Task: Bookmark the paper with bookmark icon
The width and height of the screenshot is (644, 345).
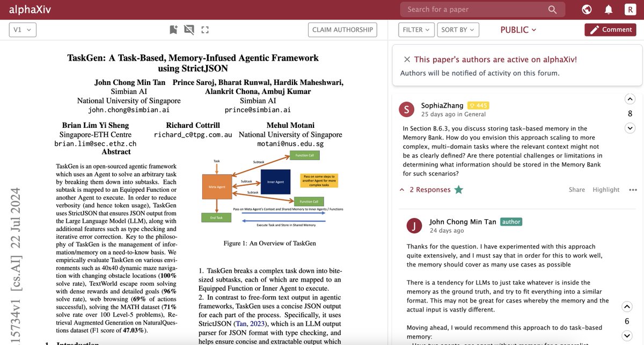Action: [173, 30]
